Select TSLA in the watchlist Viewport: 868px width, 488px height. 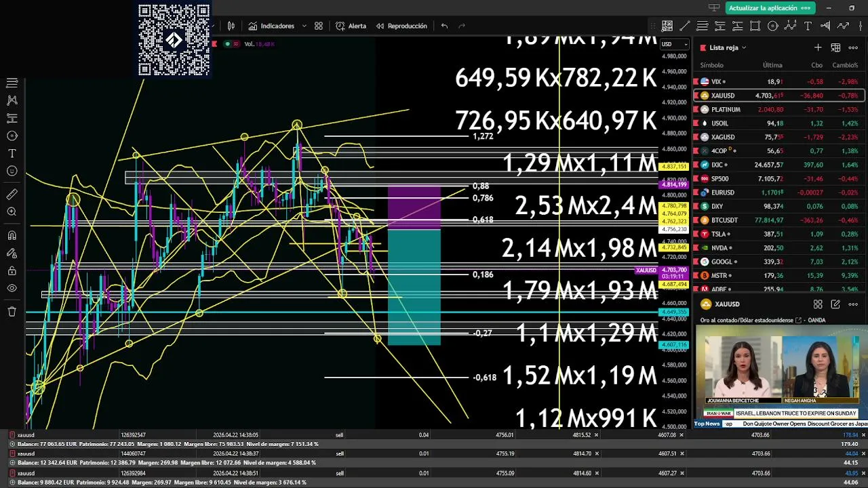778,234
